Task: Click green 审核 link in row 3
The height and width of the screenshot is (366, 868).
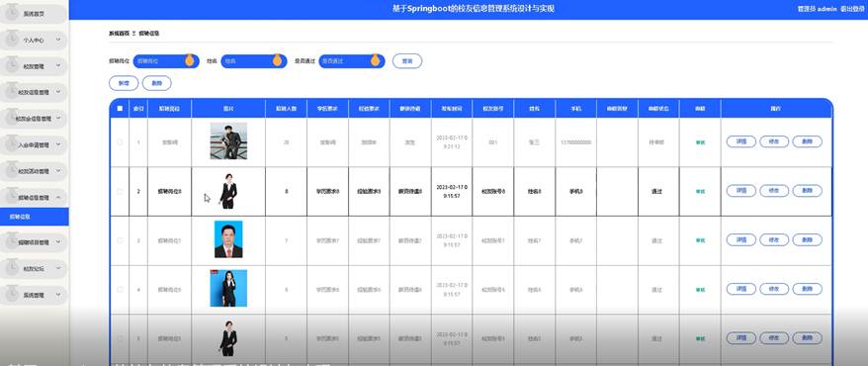Action: [x=700, y=240]
